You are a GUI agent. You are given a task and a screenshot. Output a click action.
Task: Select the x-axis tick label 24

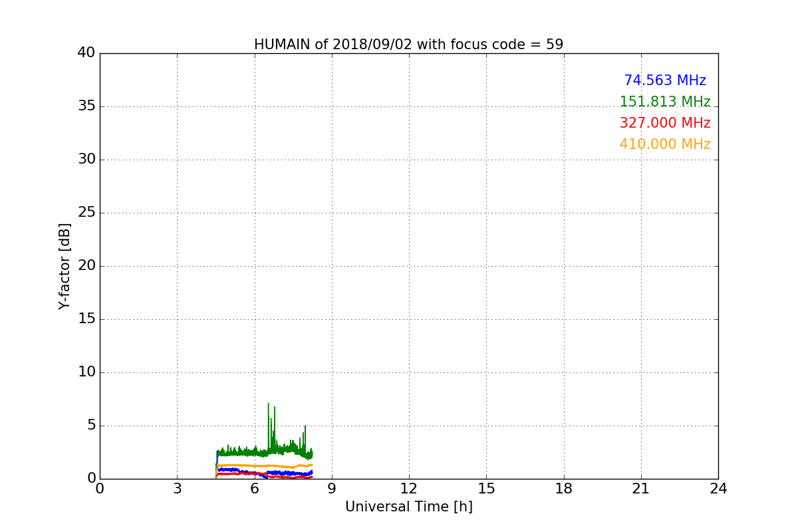pos(718,489)
